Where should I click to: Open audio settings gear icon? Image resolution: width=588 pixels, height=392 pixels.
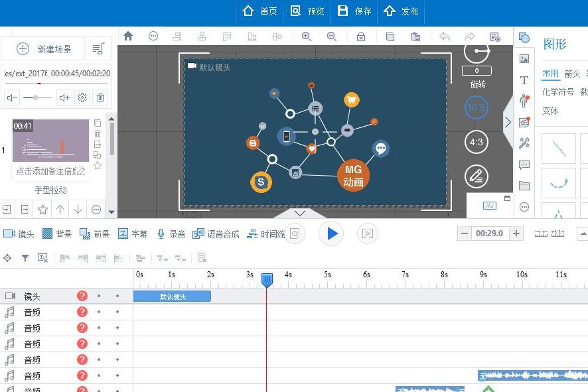click(82, 98)
